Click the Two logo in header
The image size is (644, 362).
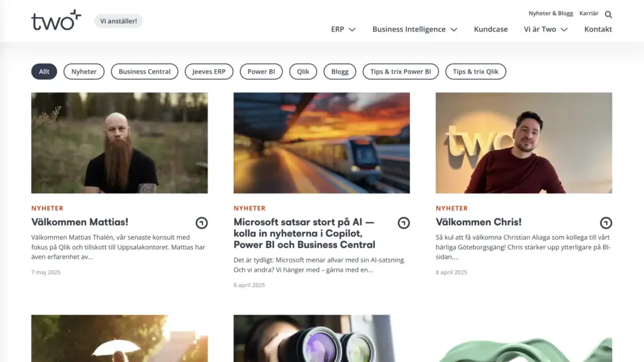coord(56,20)
